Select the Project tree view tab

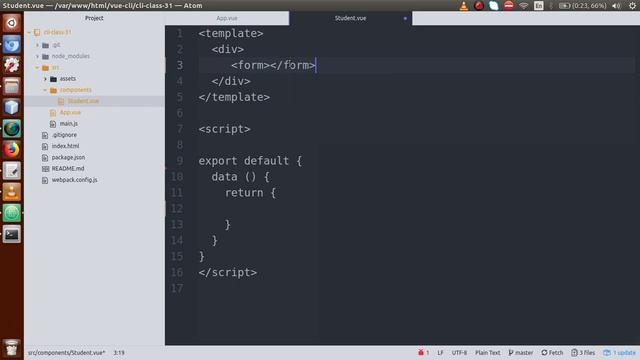click(94, 18)
